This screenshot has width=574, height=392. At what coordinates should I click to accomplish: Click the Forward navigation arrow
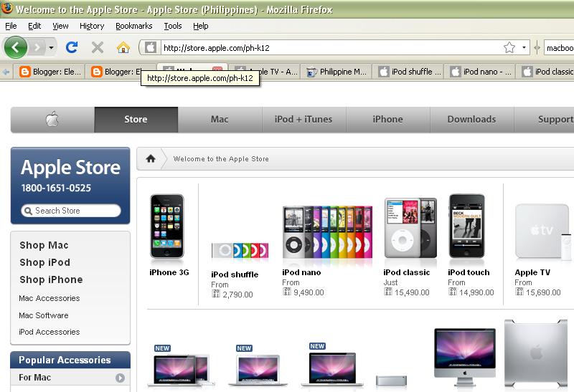[37, 47]
